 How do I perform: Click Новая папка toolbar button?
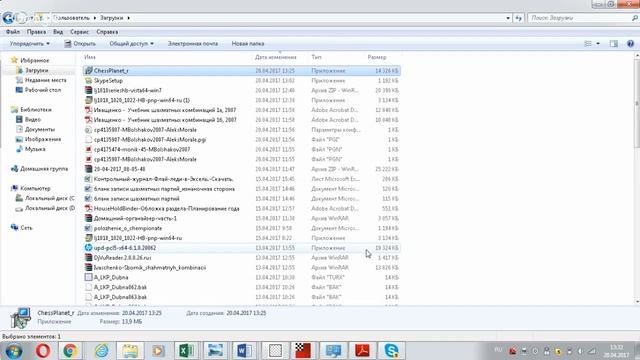[x=248, y=44]
